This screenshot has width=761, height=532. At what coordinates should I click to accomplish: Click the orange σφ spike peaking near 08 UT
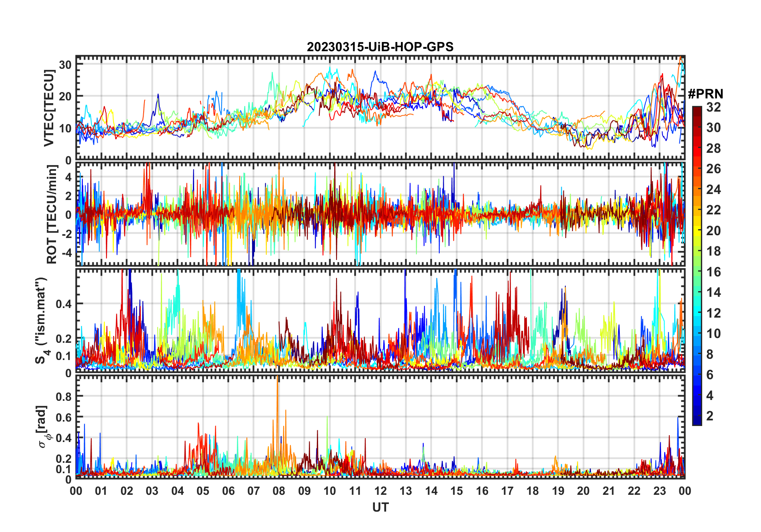[x=278, y=416]
